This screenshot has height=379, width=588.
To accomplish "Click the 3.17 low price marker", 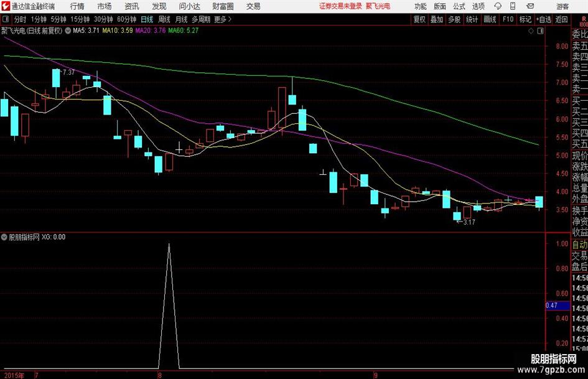I will pos(469,222).
